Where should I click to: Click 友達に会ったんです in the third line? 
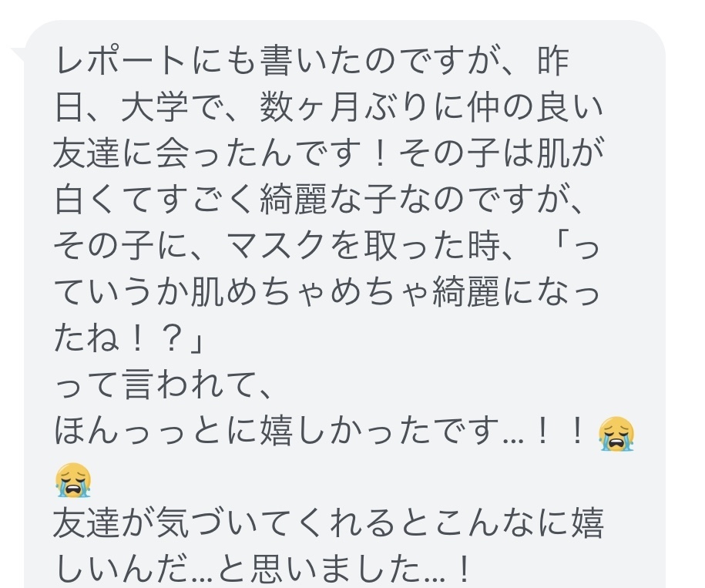click(208, 153)
